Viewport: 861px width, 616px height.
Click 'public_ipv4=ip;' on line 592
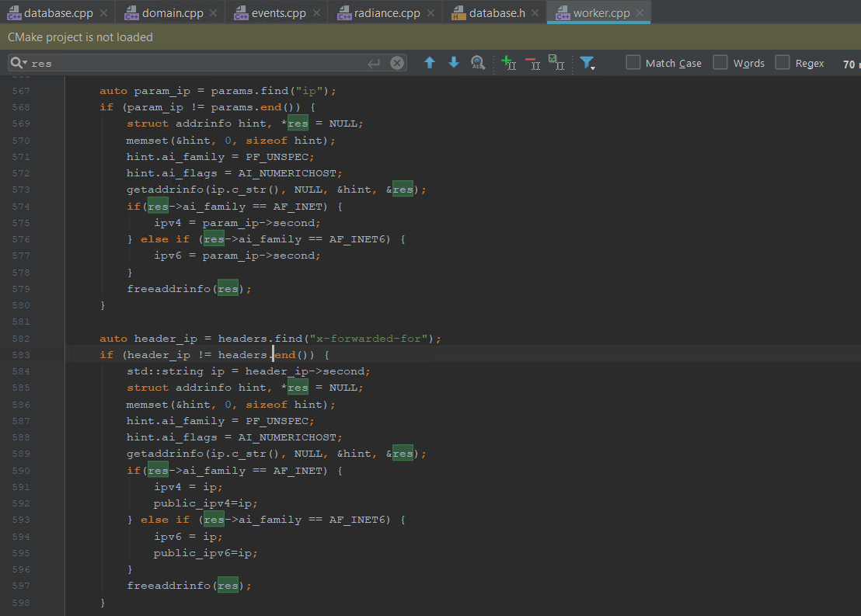(x=205, y=503)
